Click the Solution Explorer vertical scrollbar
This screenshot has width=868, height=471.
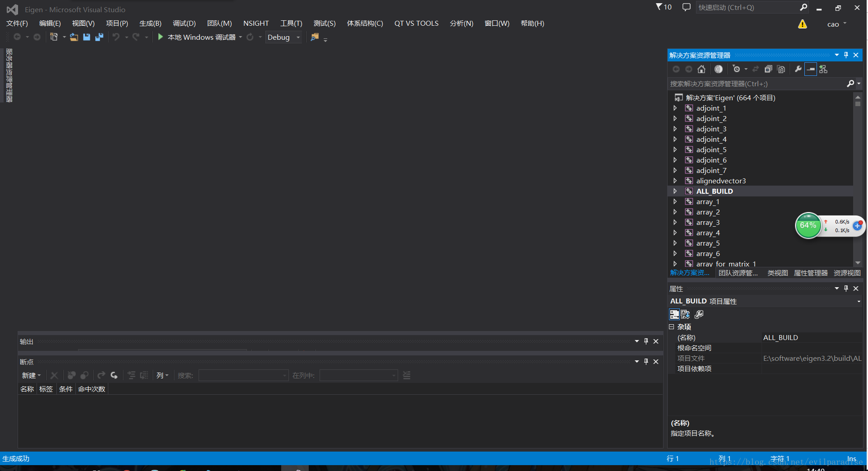click(858, 179)
